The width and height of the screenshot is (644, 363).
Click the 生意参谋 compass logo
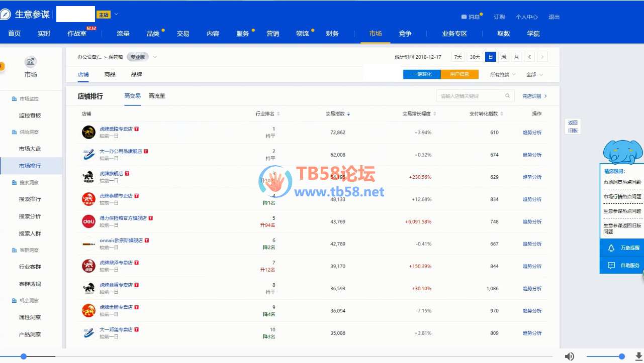click(x=5, y=15)
